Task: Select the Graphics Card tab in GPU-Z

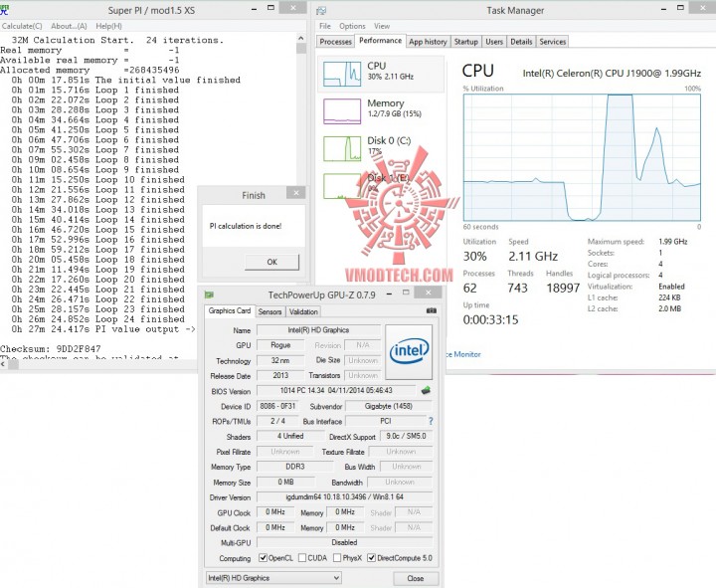Action: 230,310
